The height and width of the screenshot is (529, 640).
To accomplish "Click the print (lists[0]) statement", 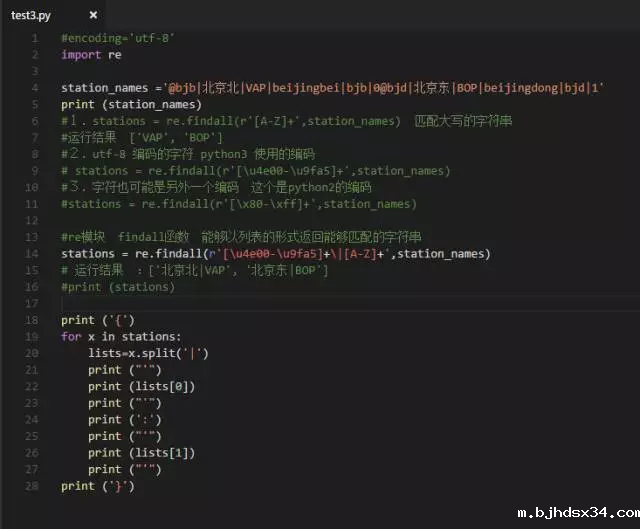I will pos(141,386).
